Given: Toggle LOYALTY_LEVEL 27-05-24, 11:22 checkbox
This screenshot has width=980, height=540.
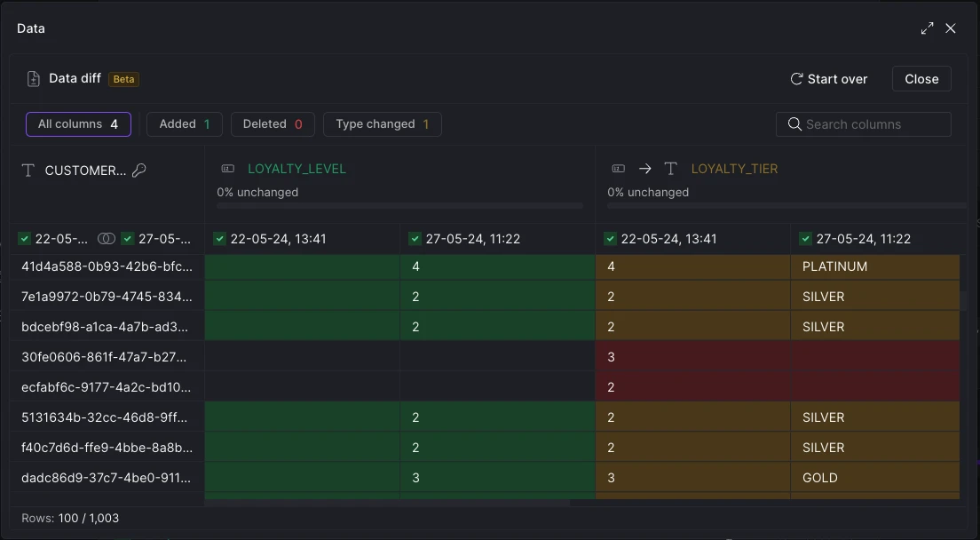Looking at the screenshot, I should coord(415,239).
